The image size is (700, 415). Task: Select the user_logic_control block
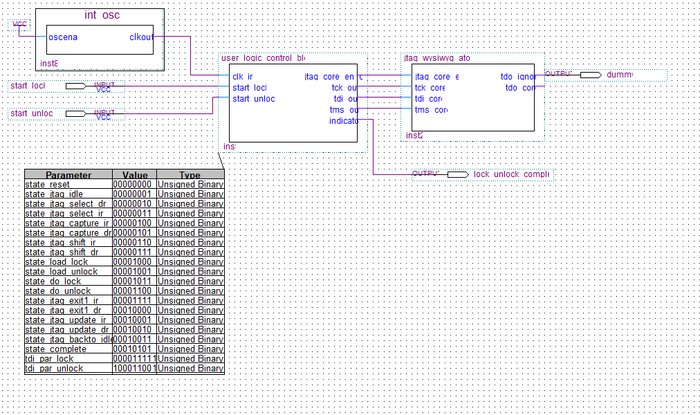click(x=293, y=103)
